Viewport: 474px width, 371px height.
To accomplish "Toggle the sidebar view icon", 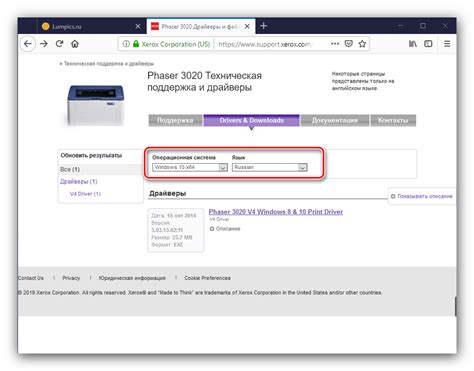I will coord(428,44).
